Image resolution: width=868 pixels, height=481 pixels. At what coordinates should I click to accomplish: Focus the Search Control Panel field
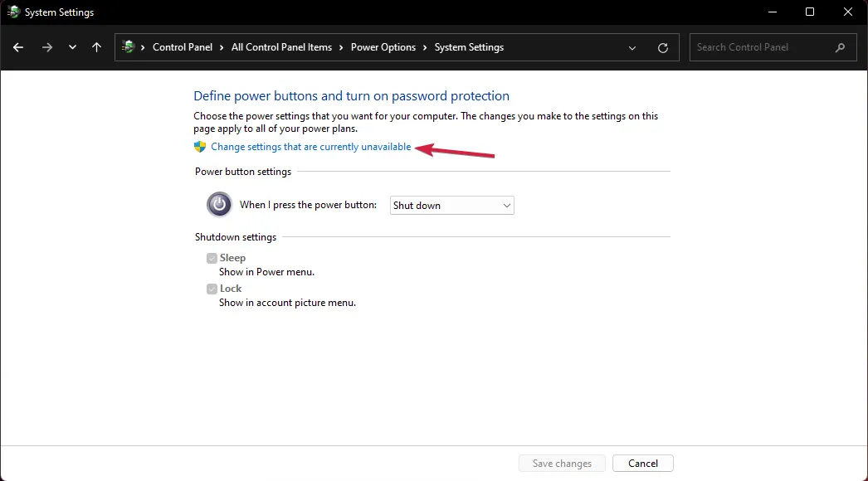(x=759, y=47)
